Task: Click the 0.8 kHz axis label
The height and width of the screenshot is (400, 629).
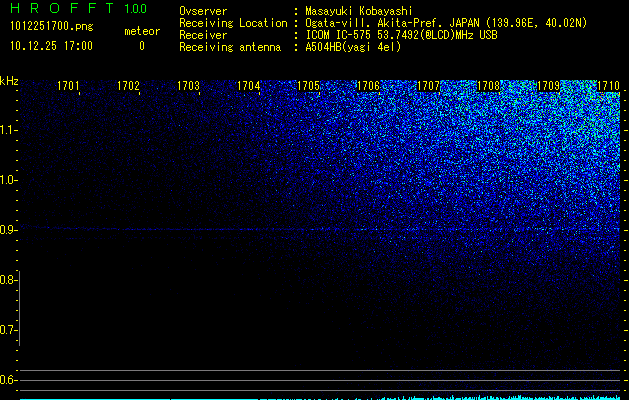Action: [x=7, y=280]
